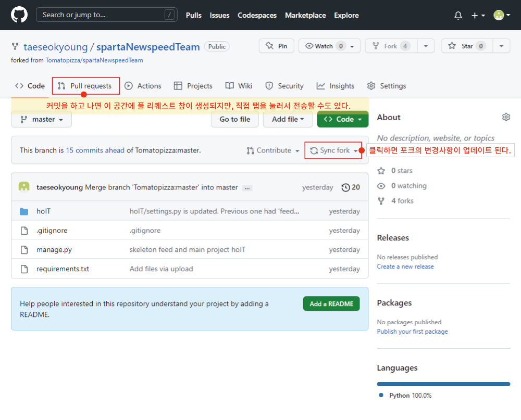Switch to the Actions tab
521x420 pixels.
pyautogui.click(x=143, y=86)
